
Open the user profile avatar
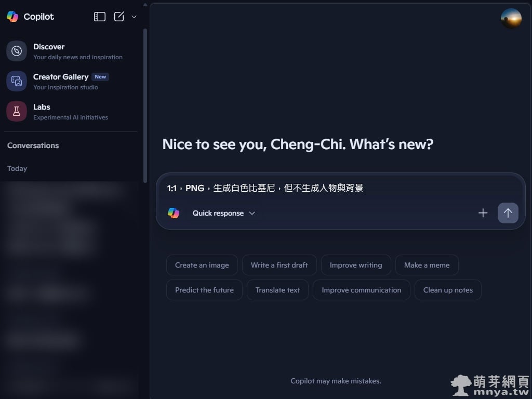[511, 18]
